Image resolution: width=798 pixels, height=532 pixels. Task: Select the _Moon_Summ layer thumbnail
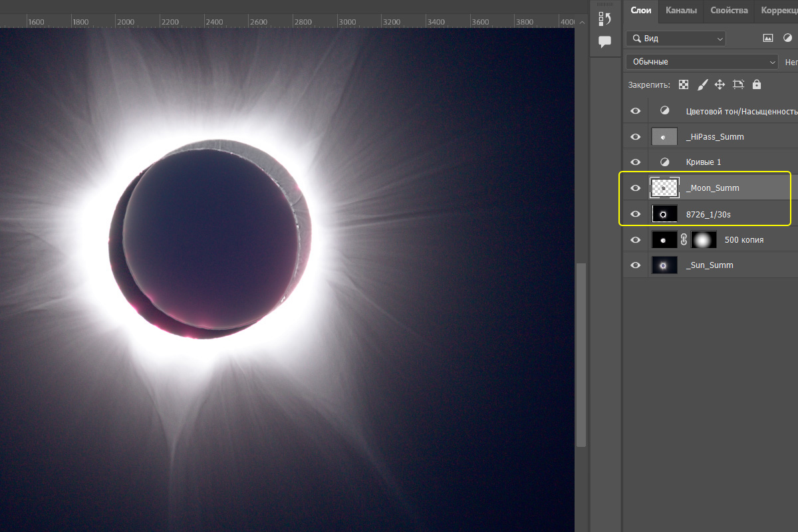click(x=664, y=188)
